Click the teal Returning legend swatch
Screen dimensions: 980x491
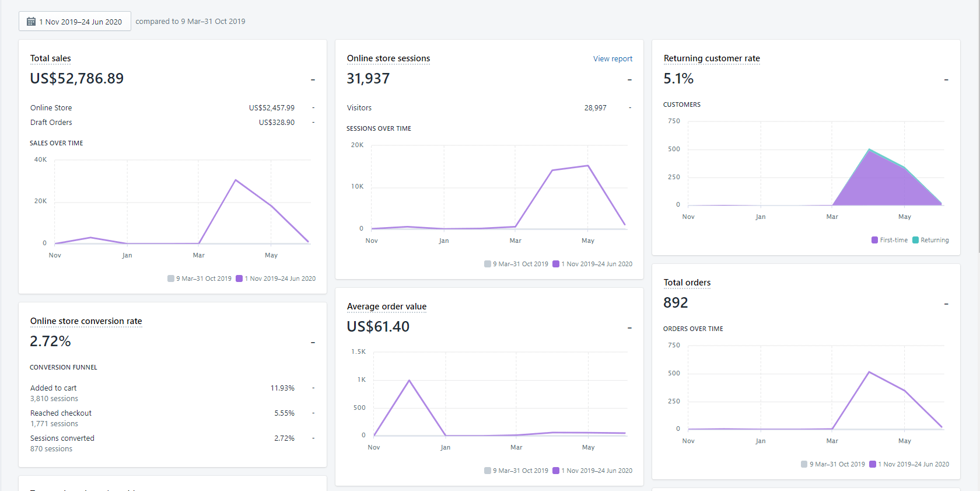coord(915,240)
